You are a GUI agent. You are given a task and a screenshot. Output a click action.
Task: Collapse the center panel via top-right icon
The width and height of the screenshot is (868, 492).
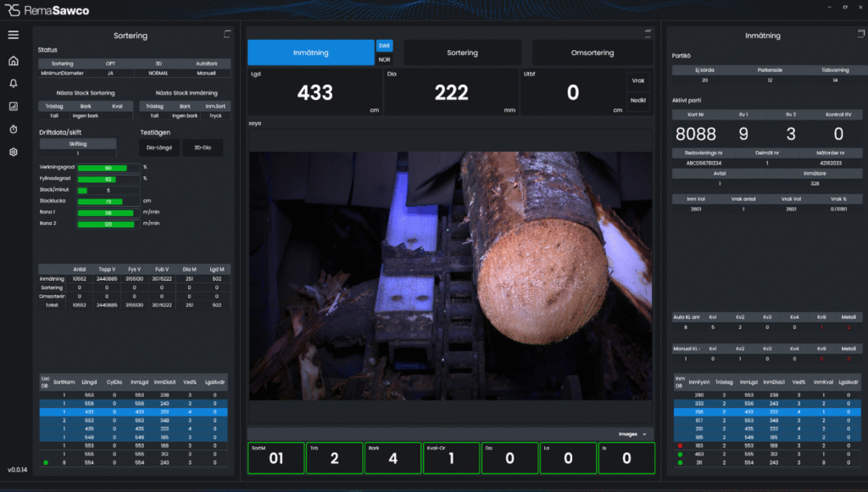pos(648,32)
